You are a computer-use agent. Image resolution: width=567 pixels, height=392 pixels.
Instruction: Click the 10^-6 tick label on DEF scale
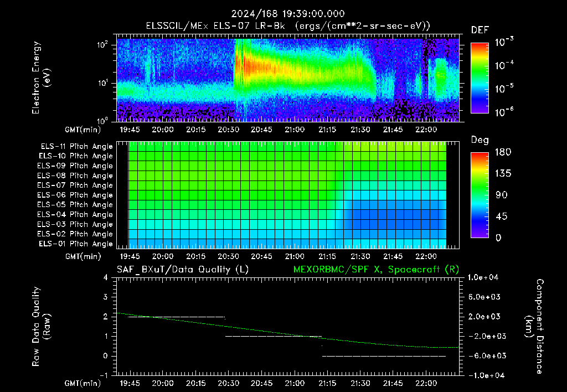pos(504,112)
